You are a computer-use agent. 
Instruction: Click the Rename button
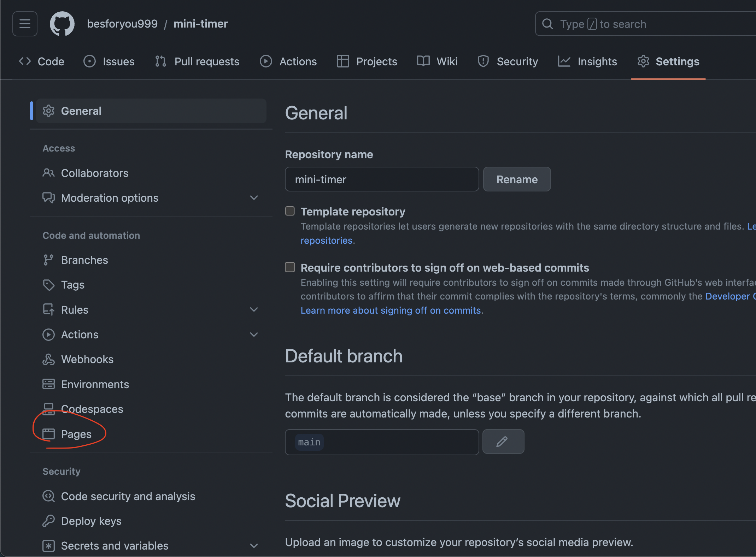pyautogui.click(x=517, y=179)
